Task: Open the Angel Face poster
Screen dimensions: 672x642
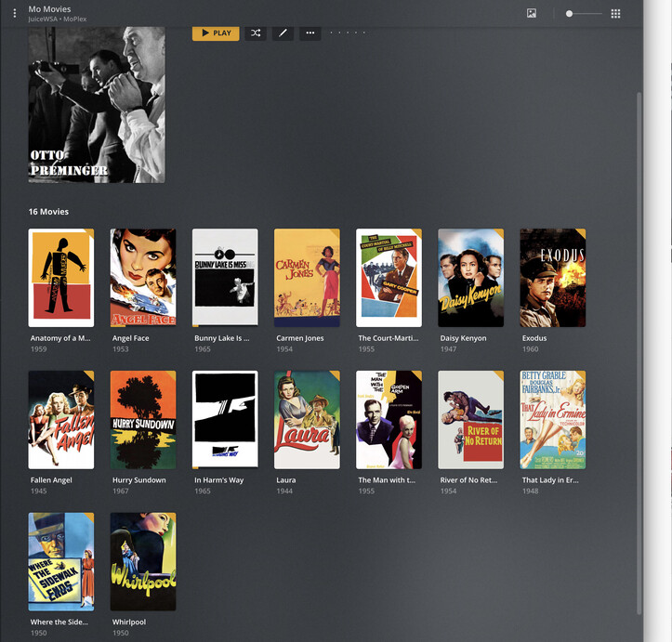Action: tap(143, 278)
